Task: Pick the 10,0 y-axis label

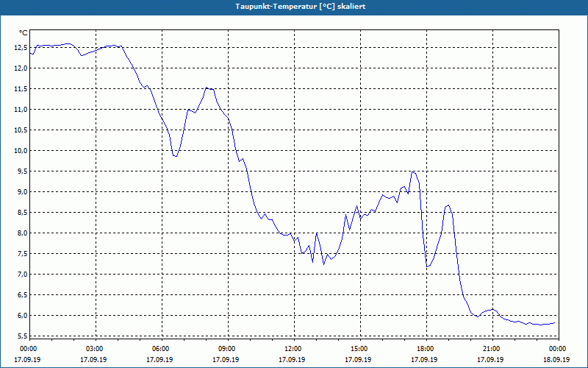Action: [x=21, y=151]
